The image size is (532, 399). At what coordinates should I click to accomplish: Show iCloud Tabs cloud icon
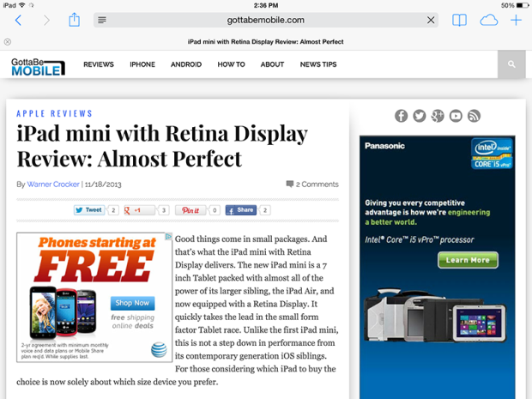[x=488, y=21]
